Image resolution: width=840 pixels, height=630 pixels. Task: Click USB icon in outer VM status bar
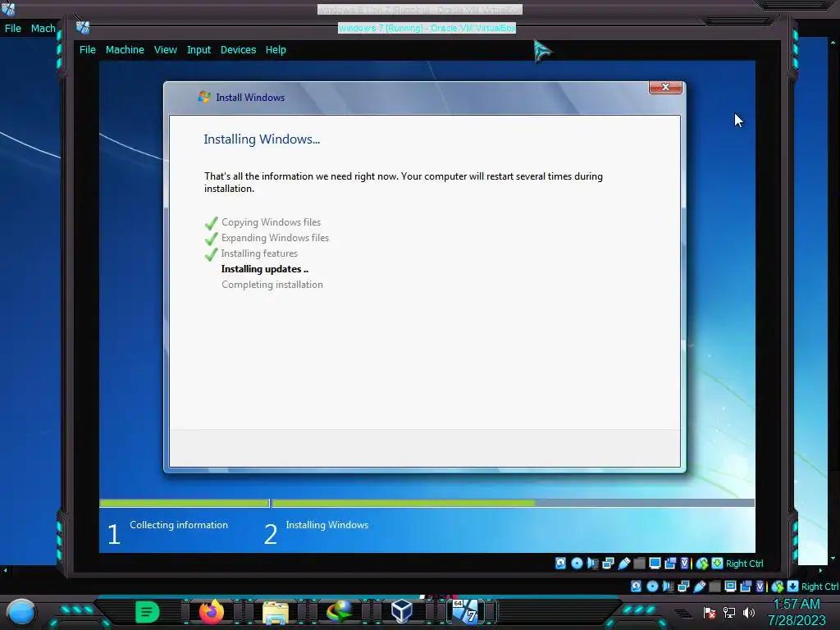[x=699, y=586]
